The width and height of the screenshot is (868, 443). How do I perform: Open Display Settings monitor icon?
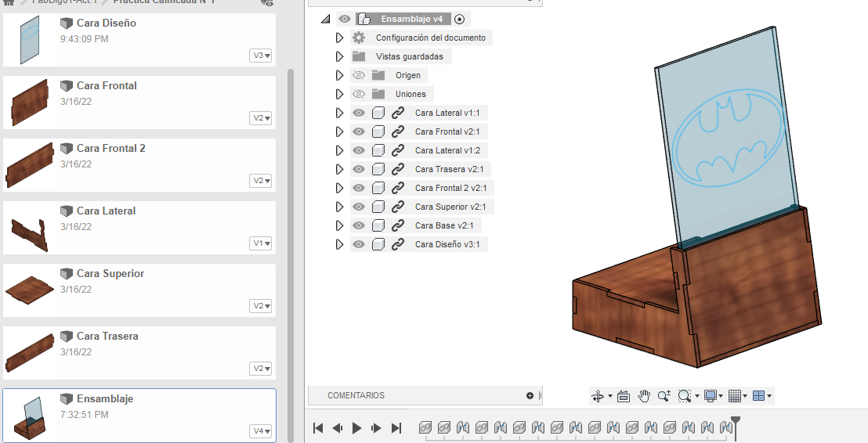click(x=711, y=396)
